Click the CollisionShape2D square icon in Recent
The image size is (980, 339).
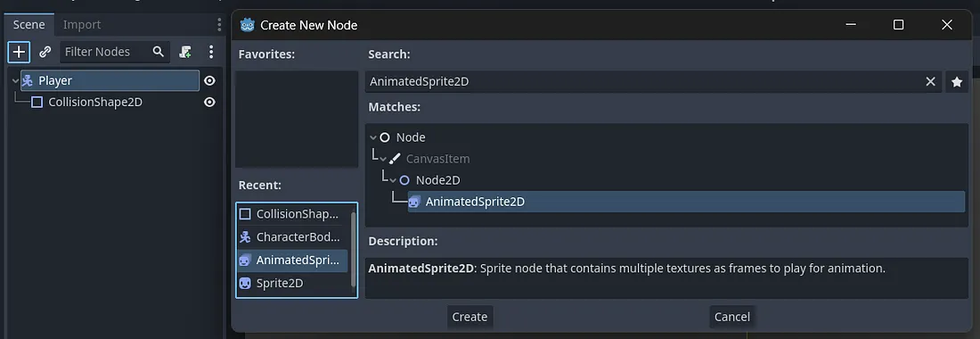245,214
